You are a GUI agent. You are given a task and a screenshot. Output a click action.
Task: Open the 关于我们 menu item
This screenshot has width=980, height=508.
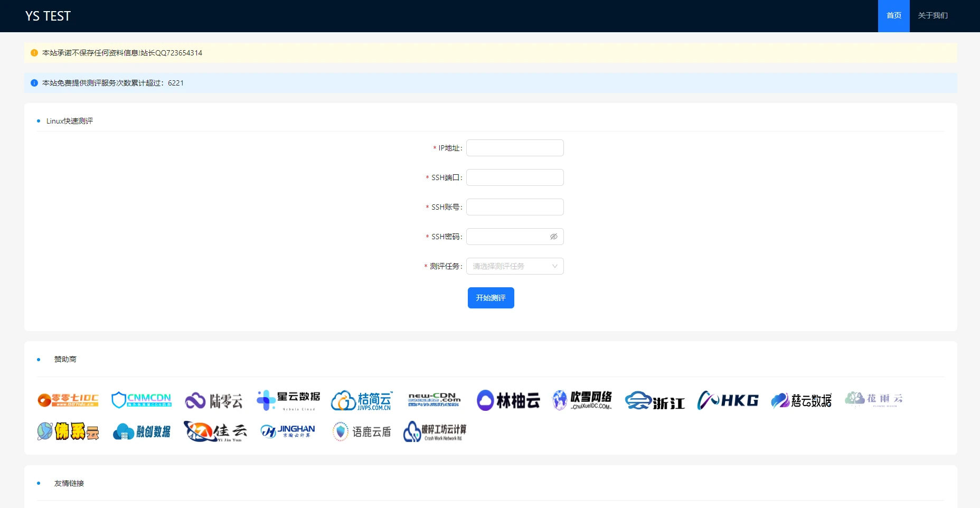point(932,16)
